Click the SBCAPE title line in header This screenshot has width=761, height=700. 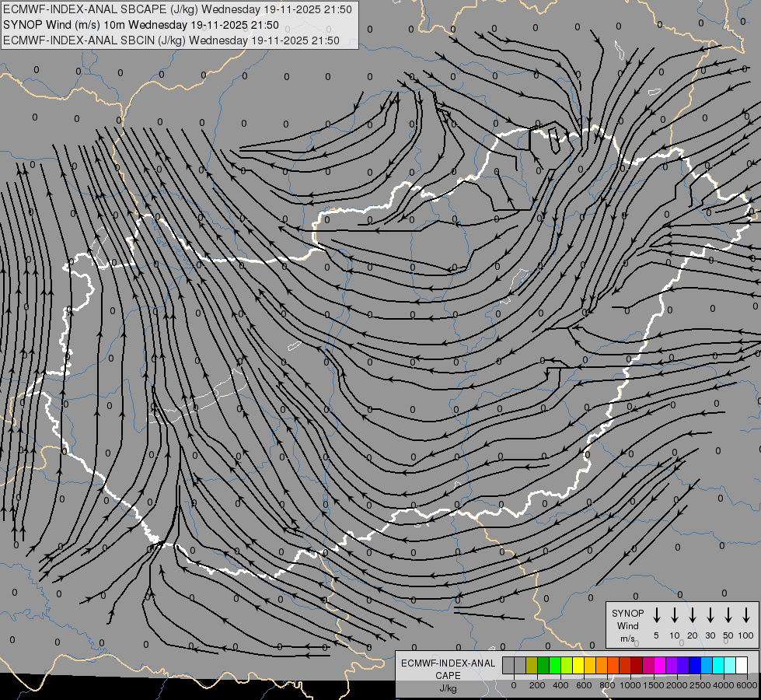pyautogui.click(x=177, y=9)
